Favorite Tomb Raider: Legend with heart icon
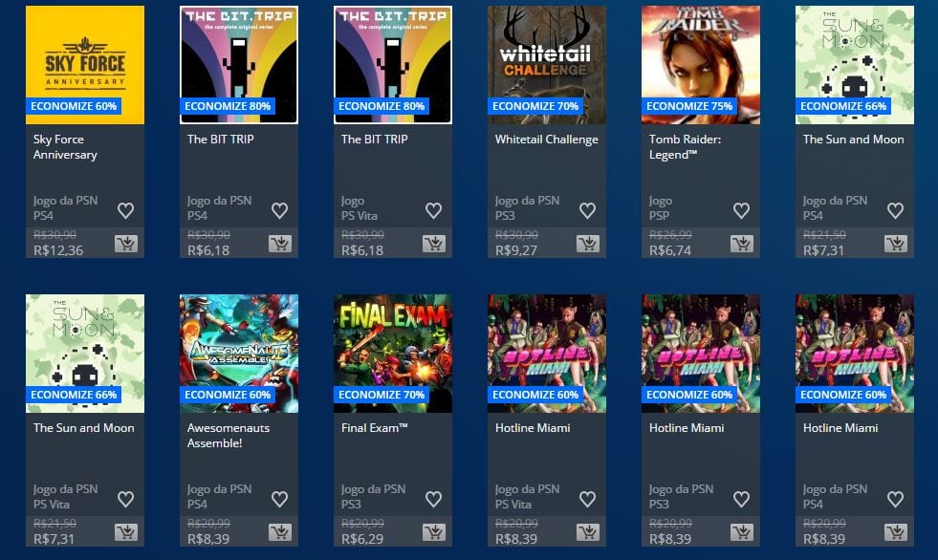Viewport: 938px width, 560px height. coord(741,210)
